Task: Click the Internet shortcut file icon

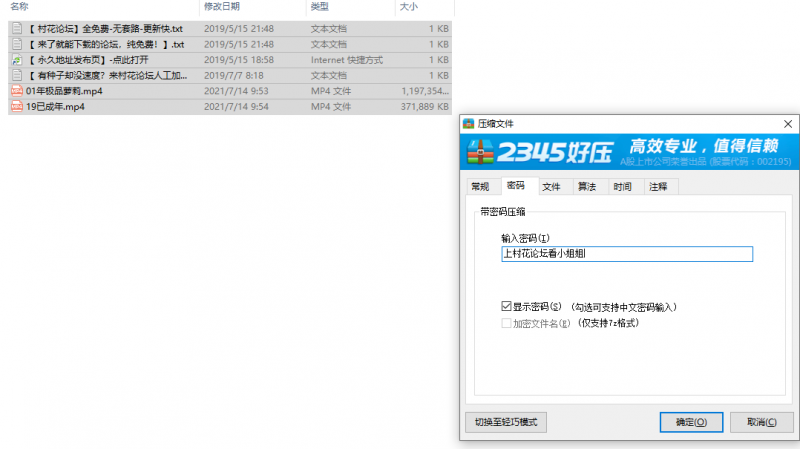Action: click(16, 60)
